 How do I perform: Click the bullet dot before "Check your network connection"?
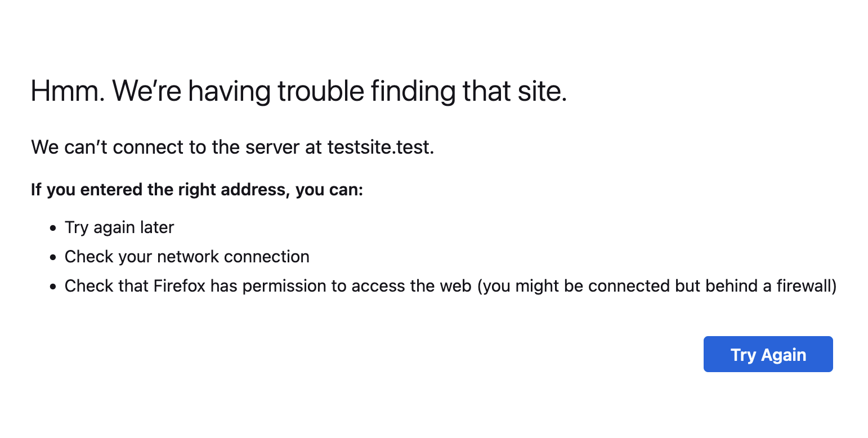53,257
